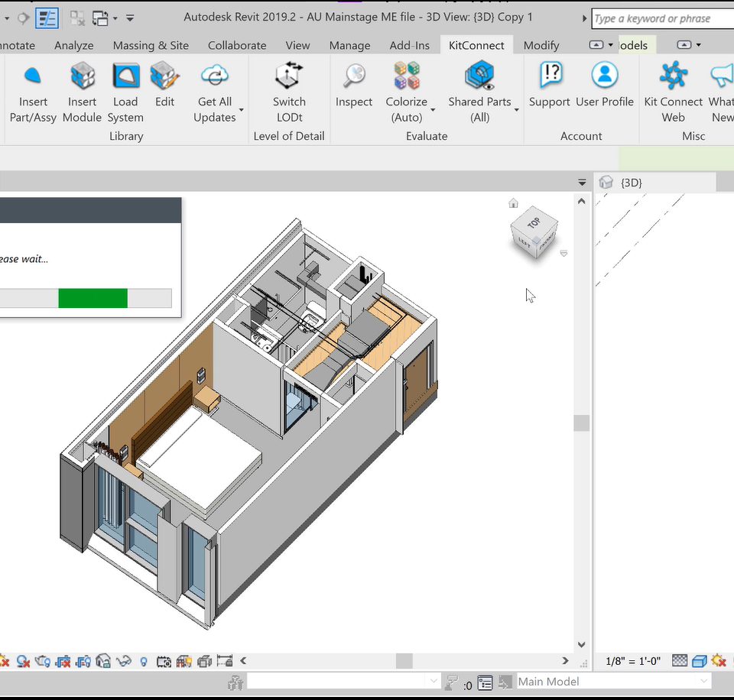This screenshot has width=734, height=700.
Task: Click the Switch Windows icon
Action: pyautogui.click(x=99, y=18)
